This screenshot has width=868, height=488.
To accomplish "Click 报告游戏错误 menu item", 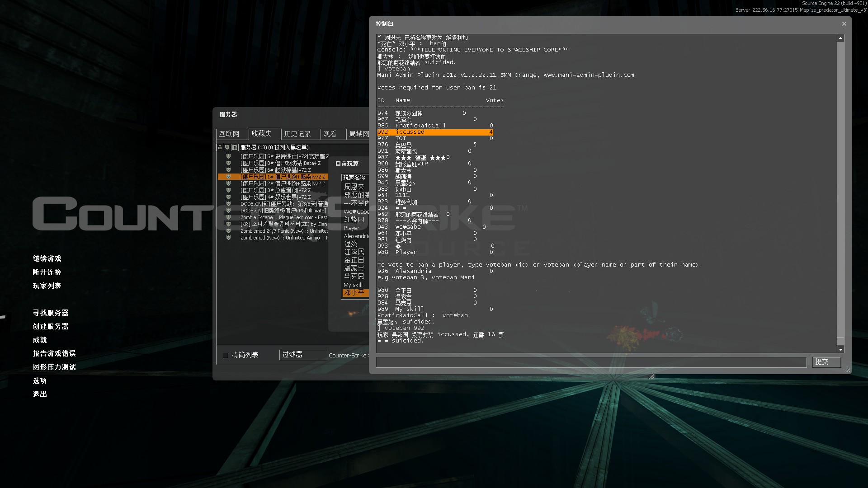I will pyautogui.click(x=54, y=354).
